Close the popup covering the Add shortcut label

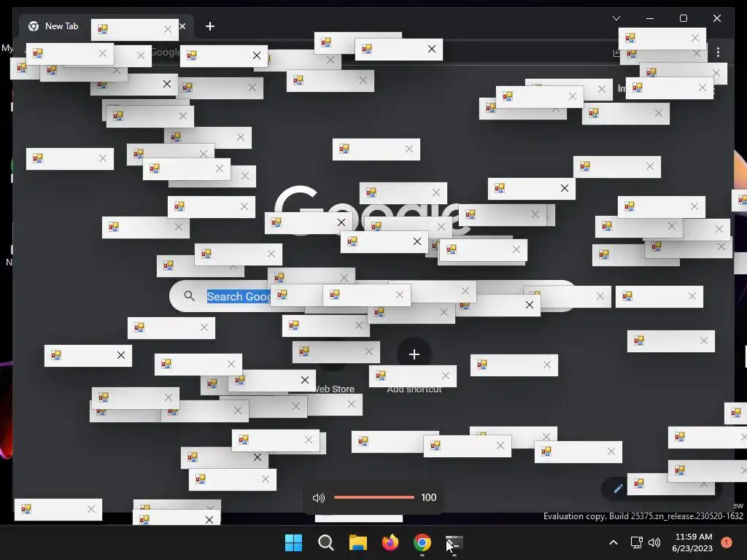446,376
